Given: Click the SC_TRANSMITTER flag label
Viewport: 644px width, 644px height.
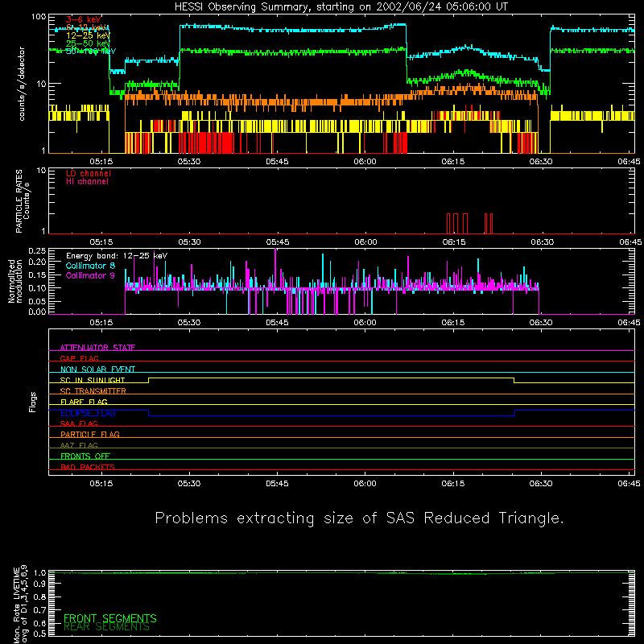Looking at the screenshot, I should click(93, 390).
